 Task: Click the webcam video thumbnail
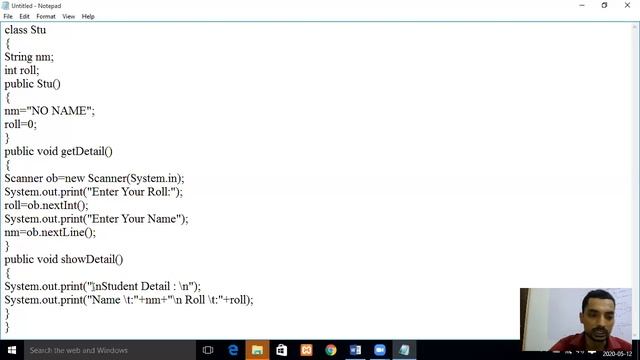tap(576, 320)
